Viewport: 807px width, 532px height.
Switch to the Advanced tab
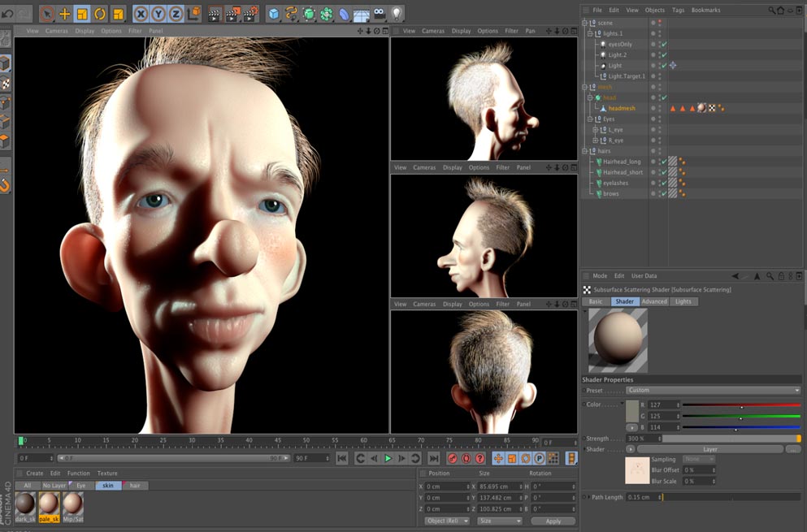[x=654, y=301]
